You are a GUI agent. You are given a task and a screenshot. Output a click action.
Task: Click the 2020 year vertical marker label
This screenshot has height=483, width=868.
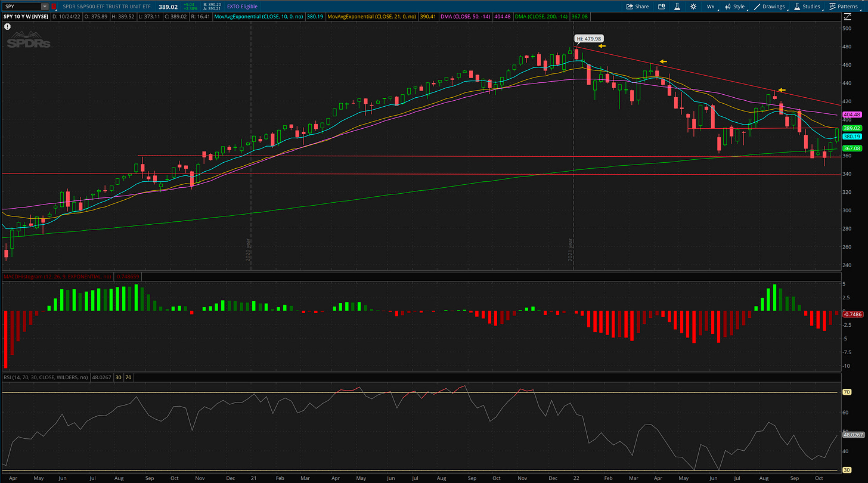pyautogui.click(x=247, y=250)
